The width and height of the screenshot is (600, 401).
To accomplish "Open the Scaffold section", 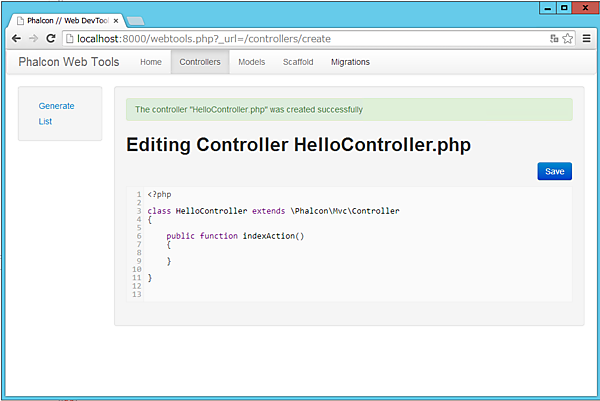I will [x=297, y=62].
